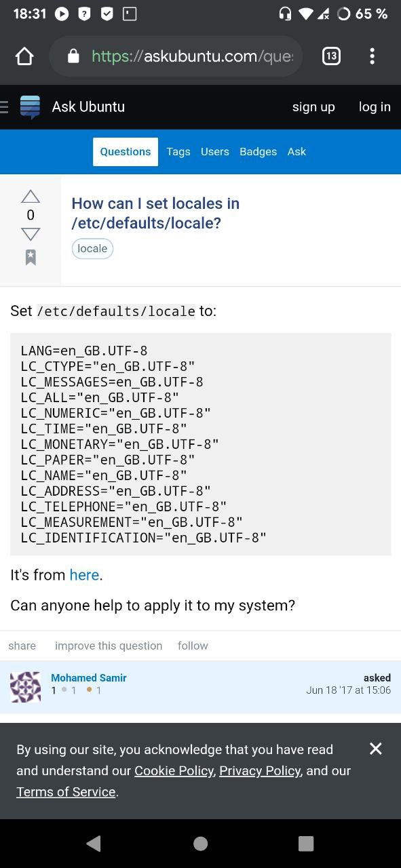Viewport: 401px width, 868px height.
Task: Open the tab switcher showing 13 tabs
Action: coord(331,56)
